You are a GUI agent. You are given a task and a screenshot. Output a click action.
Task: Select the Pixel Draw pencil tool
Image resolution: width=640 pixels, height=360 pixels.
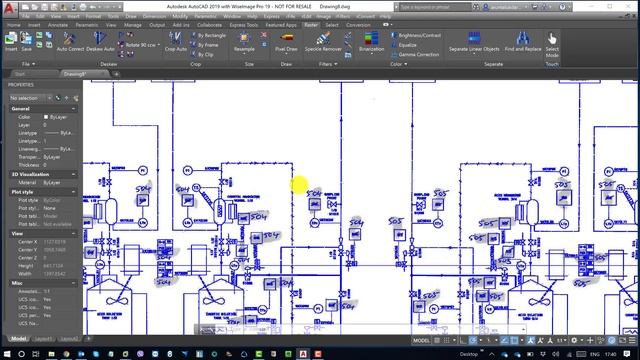coord(286,38)
